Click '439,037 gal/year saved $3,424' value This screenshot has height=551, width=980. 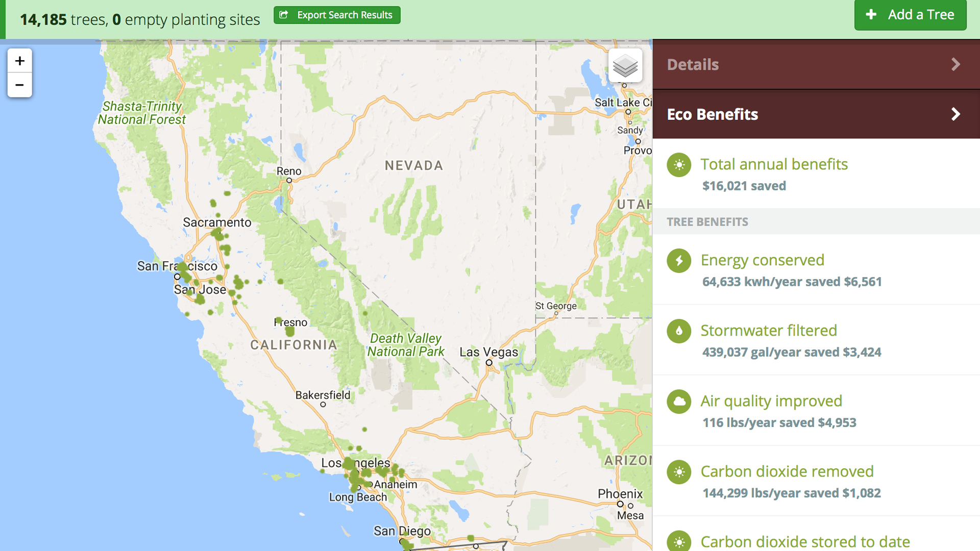[x=791, y=352]
